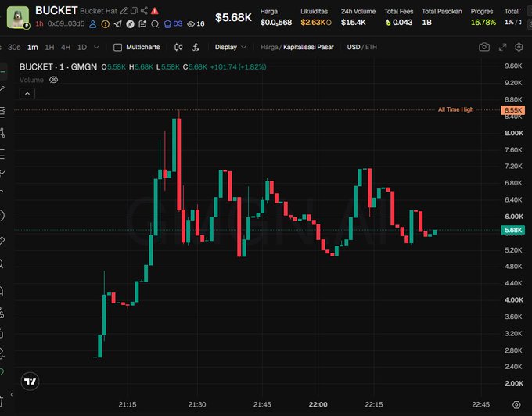Click the orange exclamation alert icon
This screenshot has height=416, width=532.
106,24
